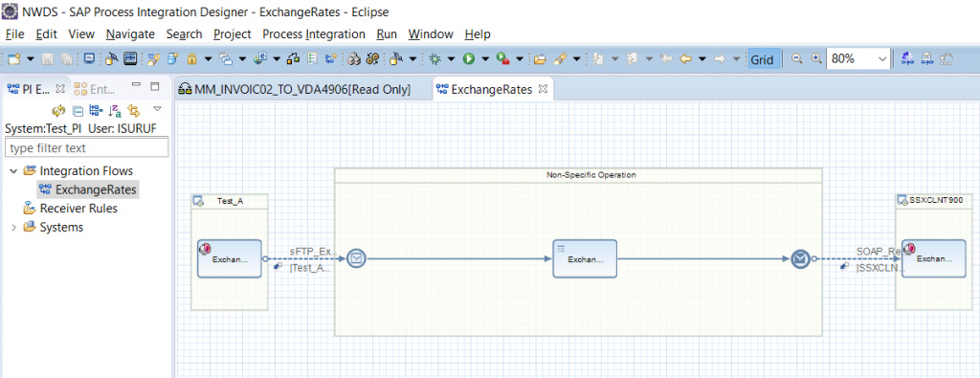Click the open folder toolbar icon
The height and width of the screenshot is (378, 980).
click(x=541, y=58)
